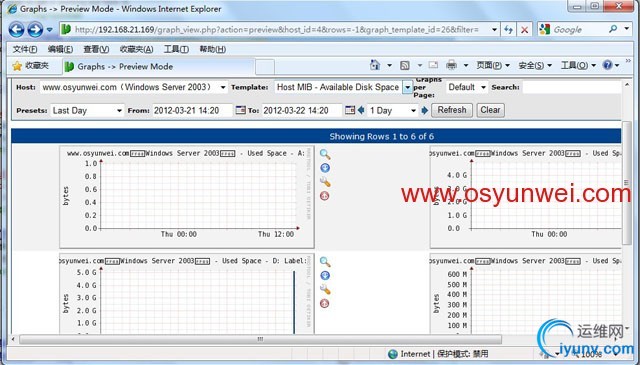Click the vertical scrollbar thumb

pos(627,182)
